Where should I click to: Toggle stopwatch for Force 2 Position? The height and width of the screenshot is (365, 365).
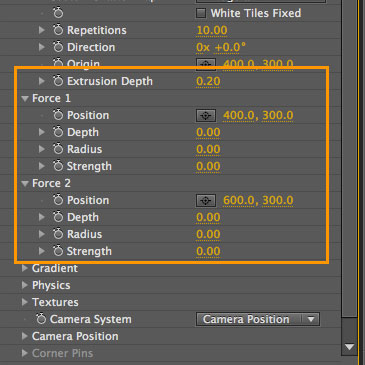pos(58,200)
